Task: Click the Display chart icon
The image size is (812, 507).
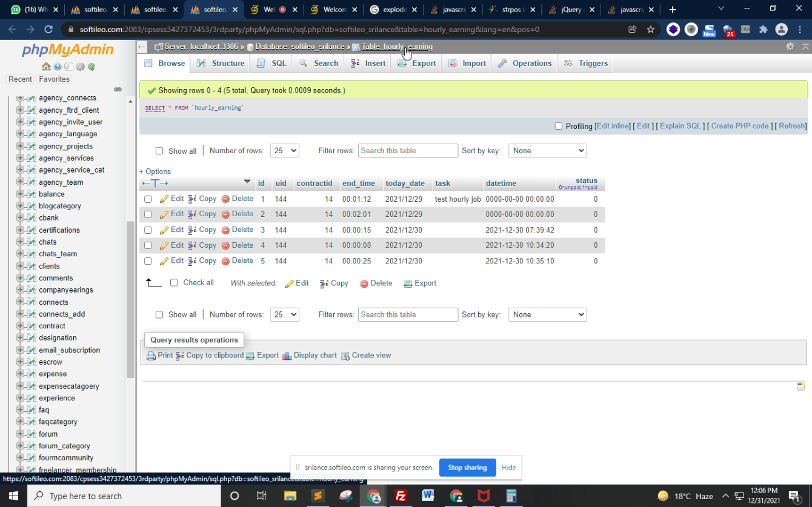Action: click(287, 356)
